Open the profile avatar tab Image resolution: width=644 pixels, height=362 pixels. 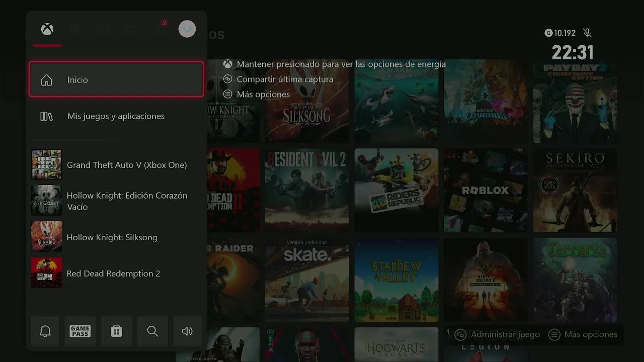pyautogui.click(x=187, y=29)
